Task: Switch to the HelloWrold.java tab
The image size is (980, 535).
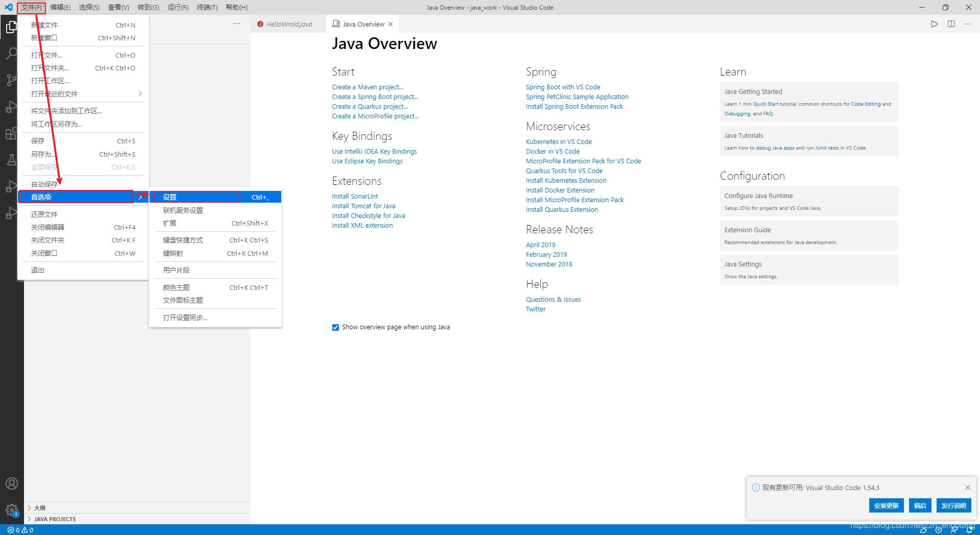Action: pos(288,24)
